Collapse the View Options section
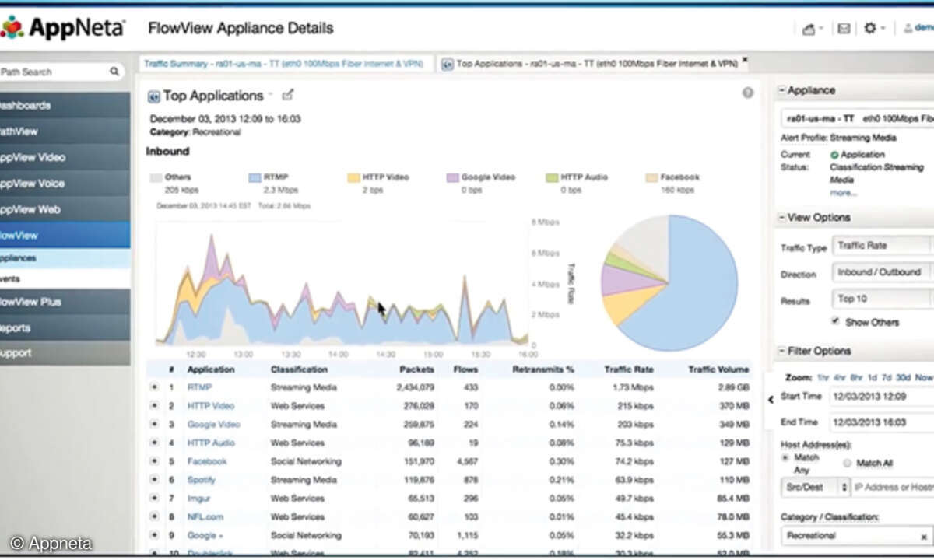Screen dimensions: 934x560 pos(781,218)
